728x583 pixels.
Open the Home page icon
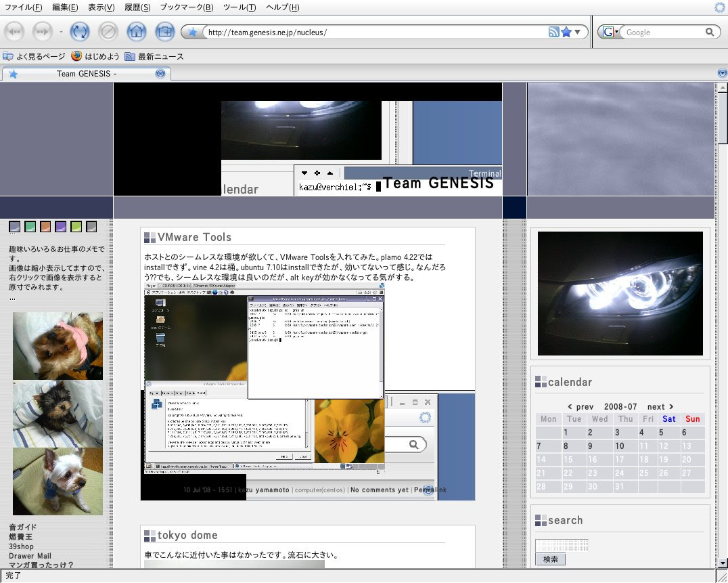click(x=137, y=32)
